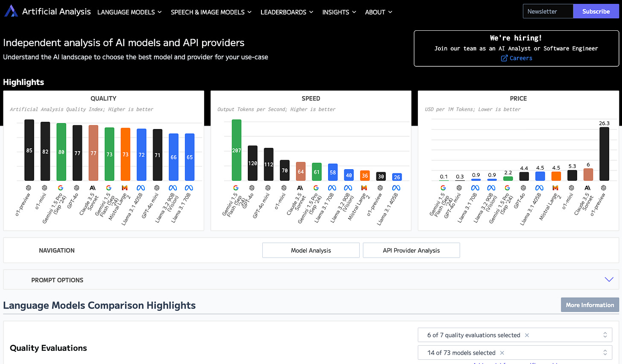The width and height of the screenshot is (622, 364).
Task: Open the INSIGHTS menu
Action: pyautogui.click(x=339, y=12)
